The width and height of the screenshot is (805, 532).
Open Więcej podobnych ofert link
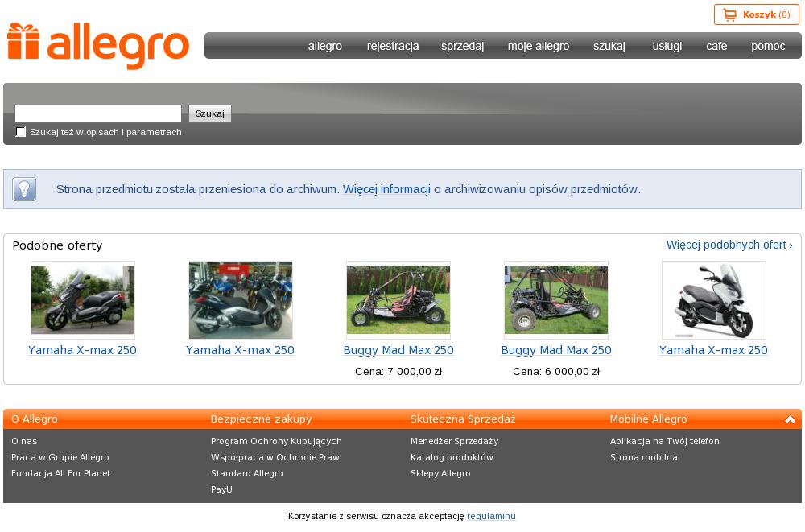point(729,245)
